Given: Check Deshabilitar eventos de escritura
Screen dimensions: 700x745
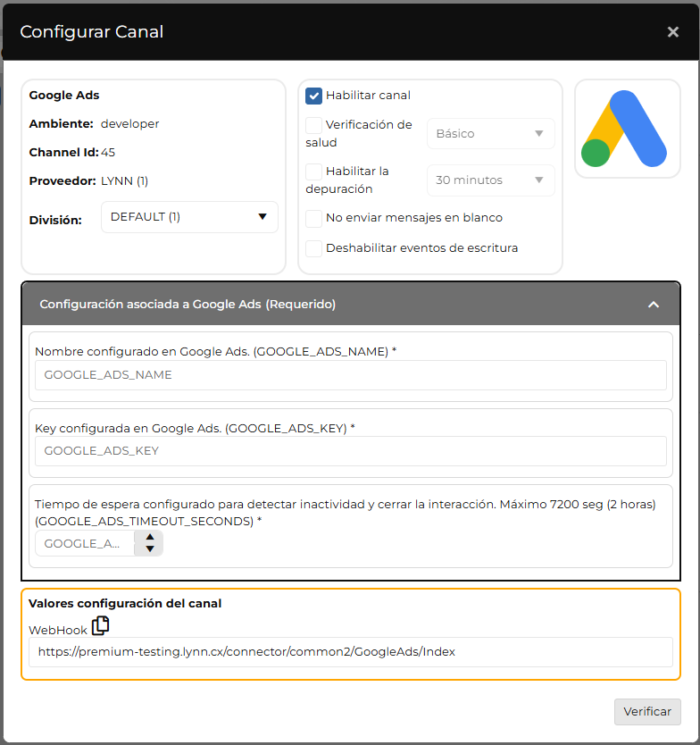Looking at the screenshot, I should 313,248.
